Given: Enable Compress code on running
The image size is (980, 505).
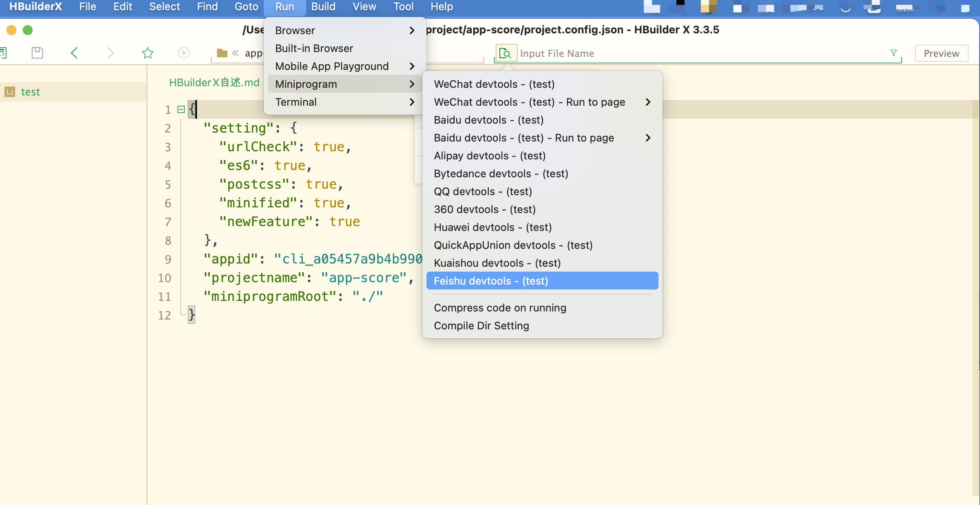Looking at the screenshot, I should coord(500,308).
